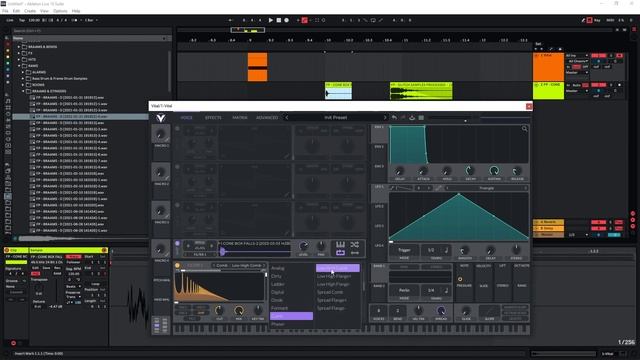The width and height of the screenshot is (640, 360).
Task: Open the Create menu
Action: [x=30, y=11]
